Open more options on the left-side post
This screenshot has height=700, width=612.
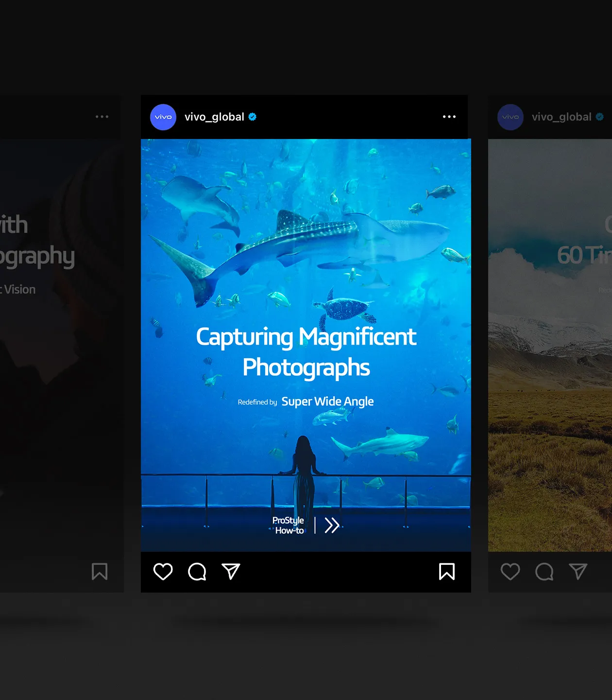click(102, 117)
